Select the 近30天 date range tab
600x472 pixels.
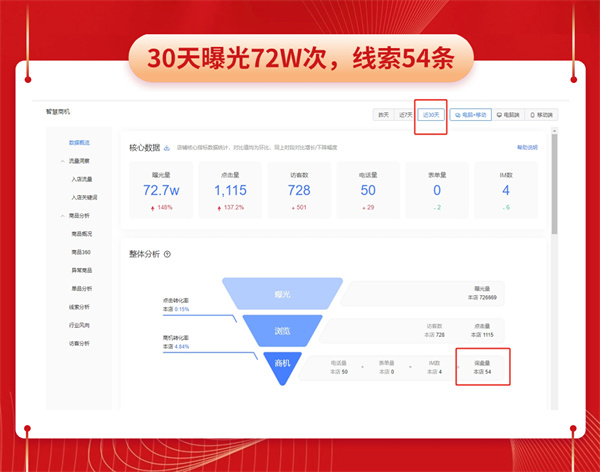coord(431,115)
